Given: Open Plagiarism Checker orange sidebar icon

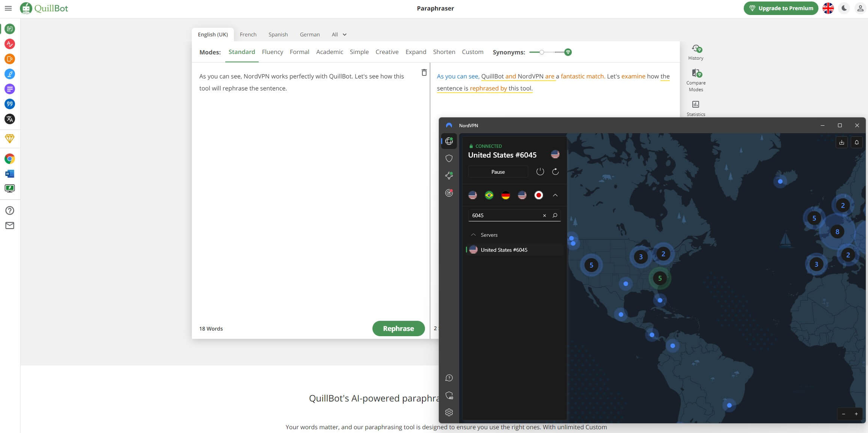Looking at the screenshot, I should [10, 59].
